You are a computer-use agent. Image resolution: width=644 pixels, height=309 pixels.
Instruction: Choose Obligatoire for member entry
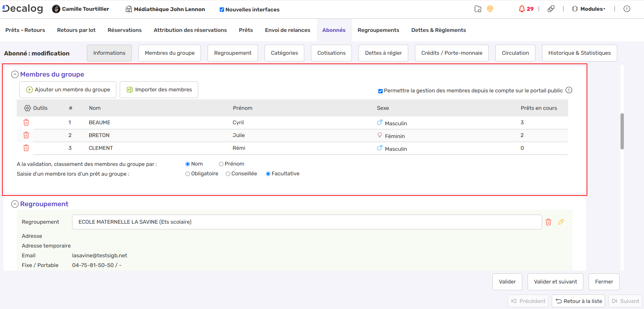tap(187, 174)
